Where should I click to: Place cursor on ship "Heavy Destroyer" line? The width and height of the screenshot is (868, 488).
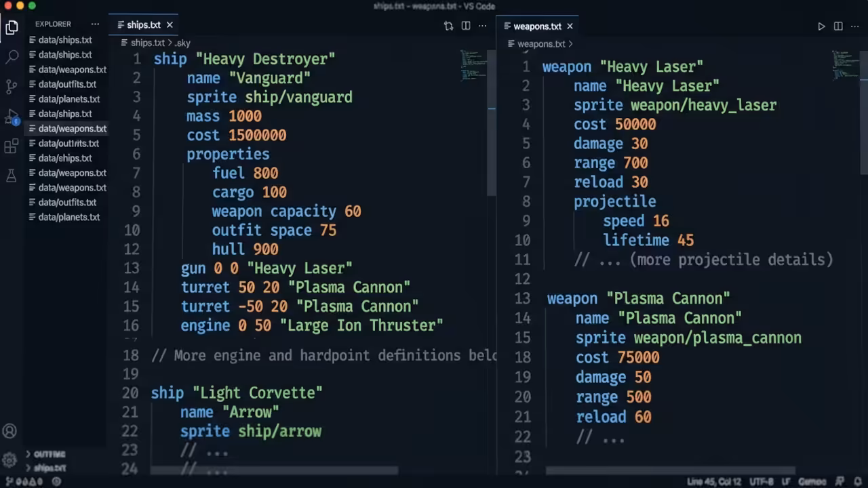click(245, 59)
